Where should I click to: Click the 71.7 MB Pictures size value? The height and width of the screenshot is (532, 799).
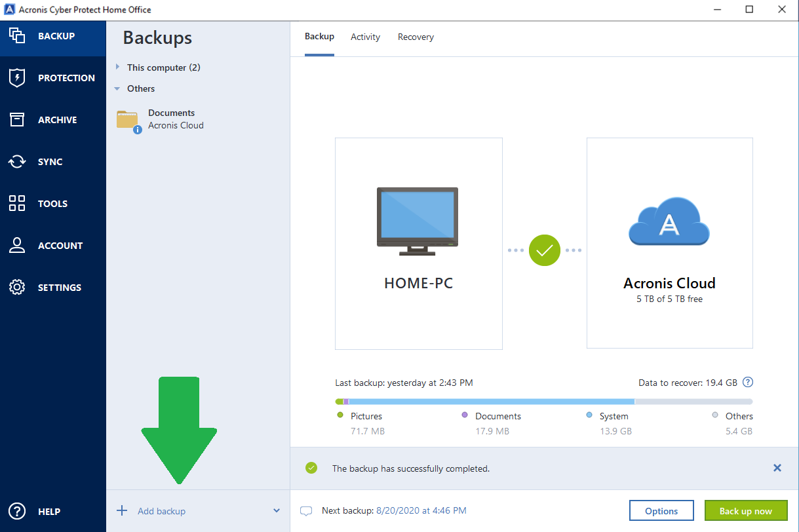pyautogui.click(x=368, y=431)
